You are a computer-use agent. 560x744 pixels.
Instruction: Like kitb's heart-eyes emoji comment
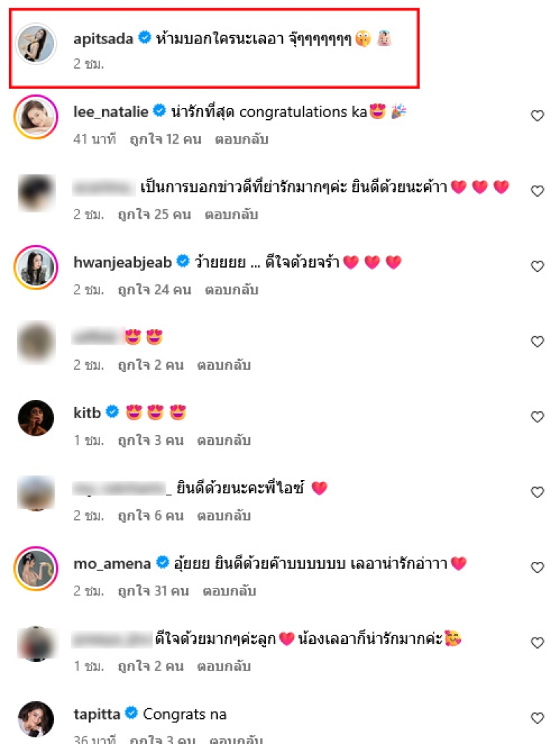(x=537, y=417)
